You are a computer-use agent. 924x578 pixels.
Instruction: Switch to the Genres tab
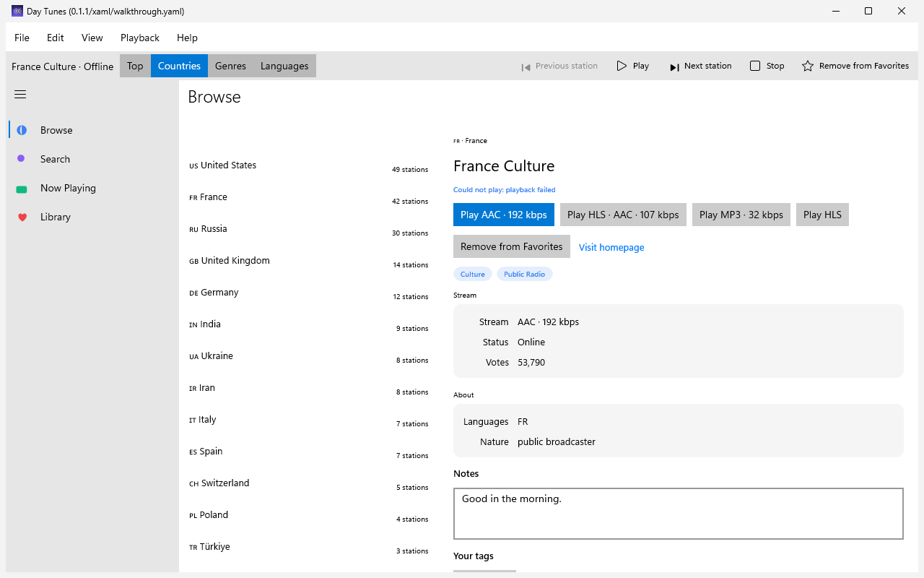point(230,66)
